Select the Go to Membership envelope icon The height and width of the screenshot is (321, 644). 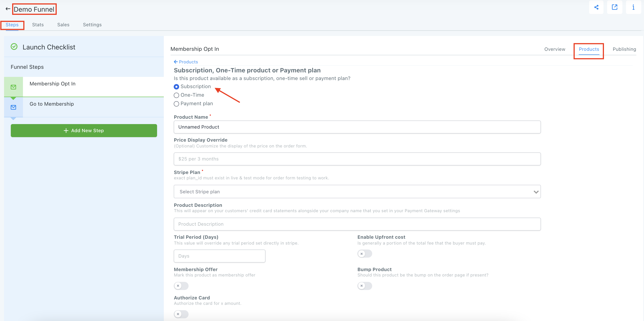(x=14, y=107)
